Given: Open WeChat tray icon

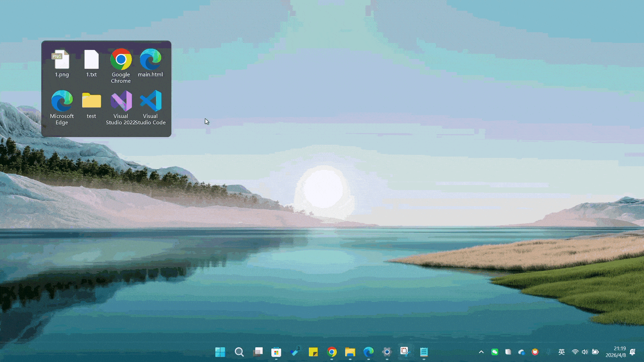Looking at the screenshot, I should click(x=495, y=352).
